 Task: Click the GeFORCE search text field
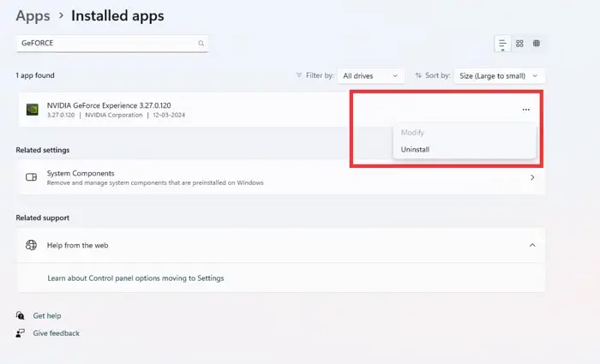click(107, 43)
